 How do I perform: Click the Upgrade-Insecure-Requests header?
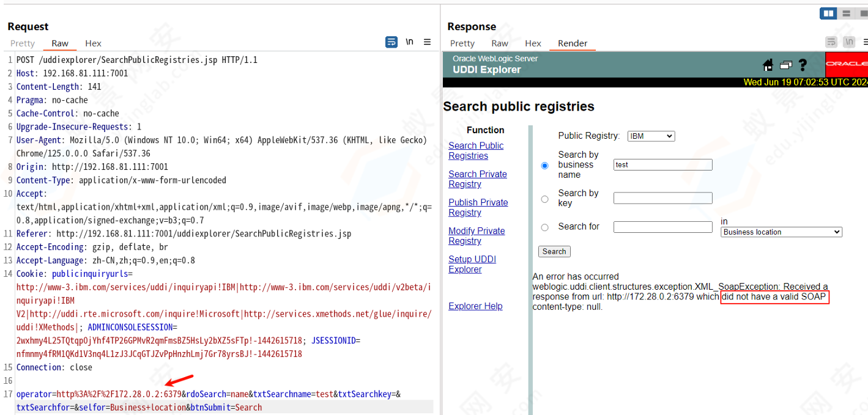(79, 127)
